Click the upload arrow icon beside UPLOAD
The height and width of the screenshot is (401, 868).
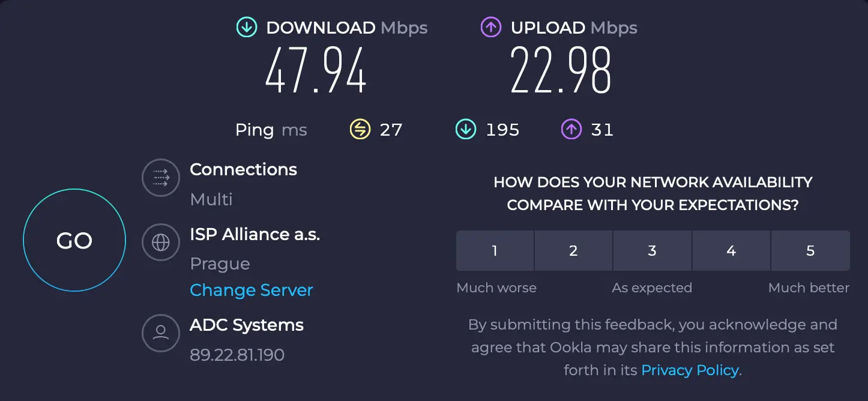click(491, 28)
